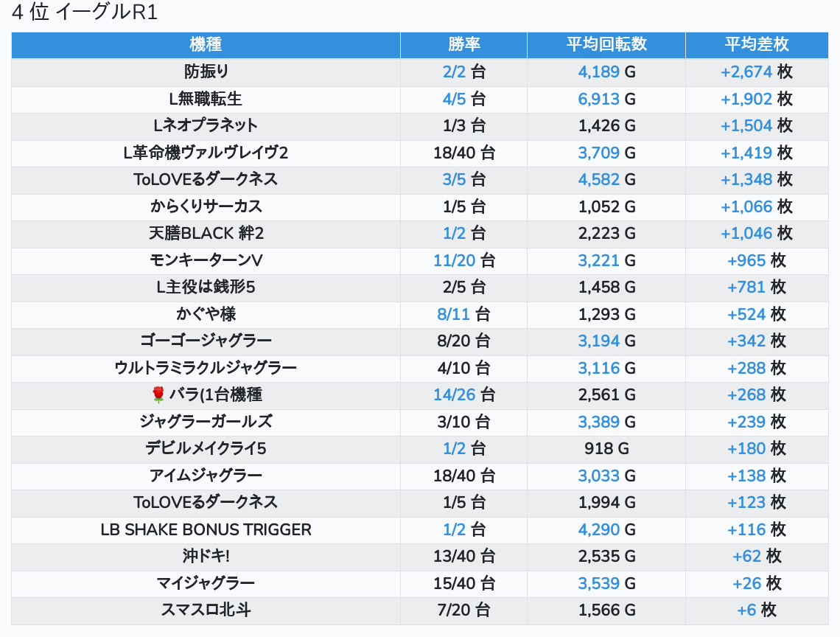840x637 pixels.
Task: Sort table by 機種 column header
Action: tap(206, 44)
